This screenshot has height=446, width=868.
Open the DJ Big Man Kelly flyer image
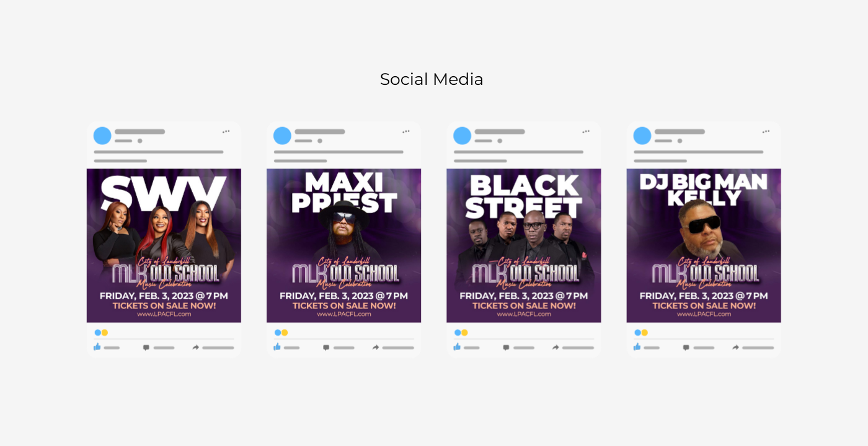[704, 245]
